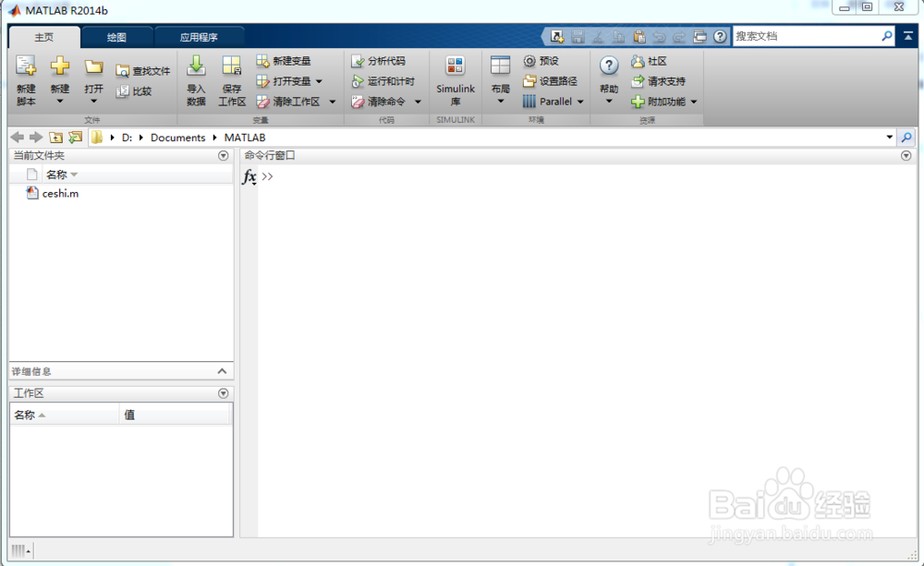This screenshot has width=924, height=566.
Task: Click the D: path segment
Action: pyautogui.click(x=127, y=138)
